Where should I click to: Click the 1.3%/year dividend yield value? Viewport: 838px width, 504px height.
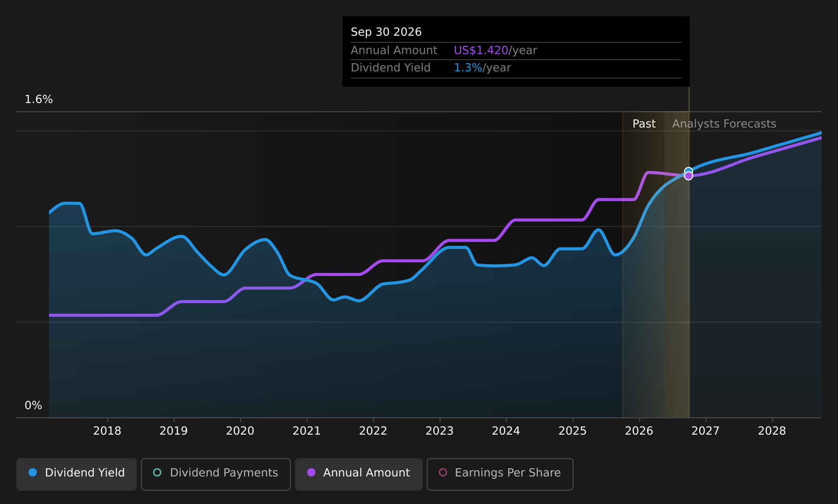(482, 68)
